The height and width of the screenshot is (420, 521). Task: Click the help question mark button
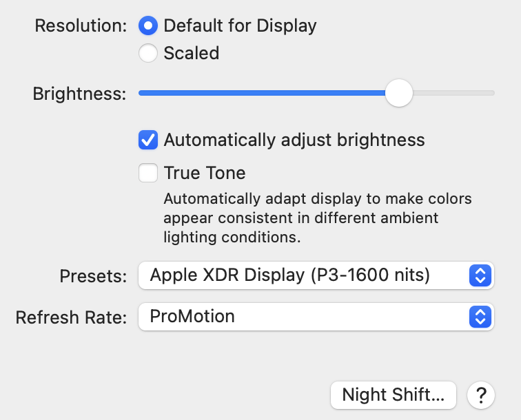click(480, 395)
